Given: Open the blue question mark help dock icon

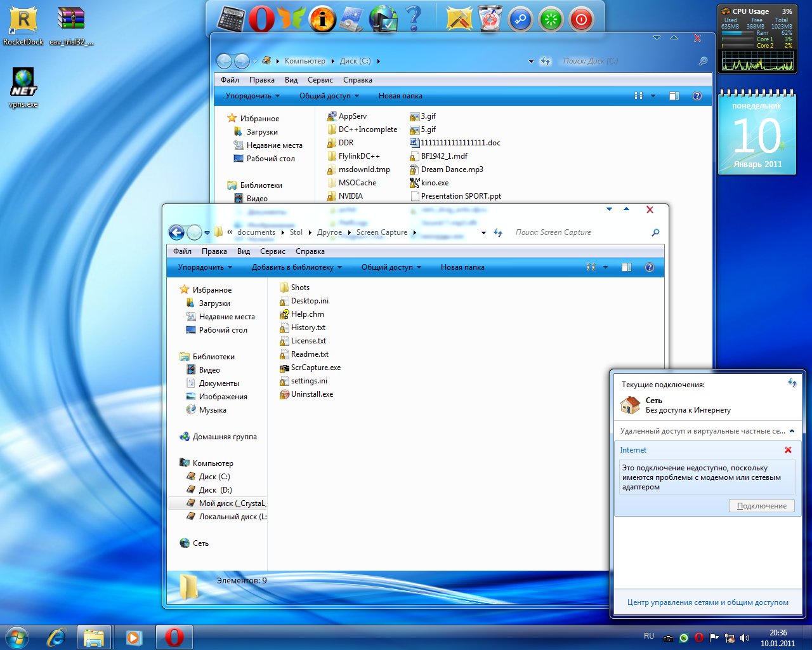Looking at the screenshot, I should [414, 18].
